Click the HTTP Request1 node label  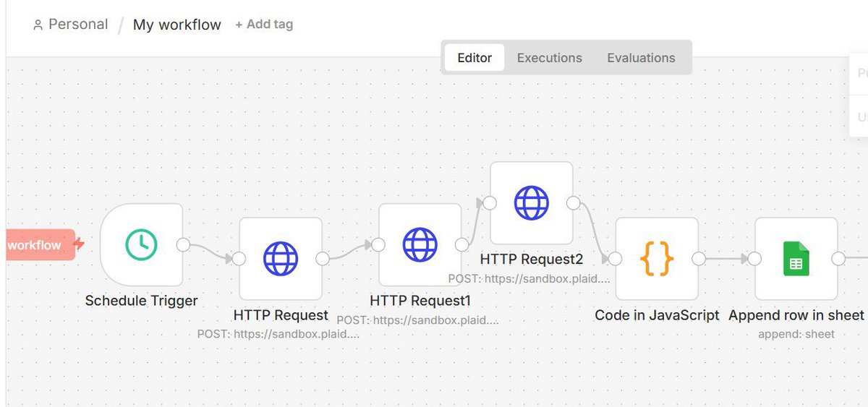[420, 301]
